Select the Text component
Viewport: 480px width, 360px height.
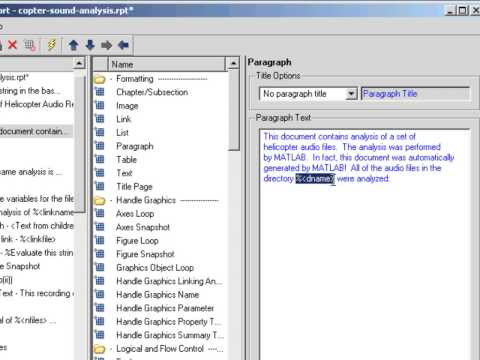point(124,173)
